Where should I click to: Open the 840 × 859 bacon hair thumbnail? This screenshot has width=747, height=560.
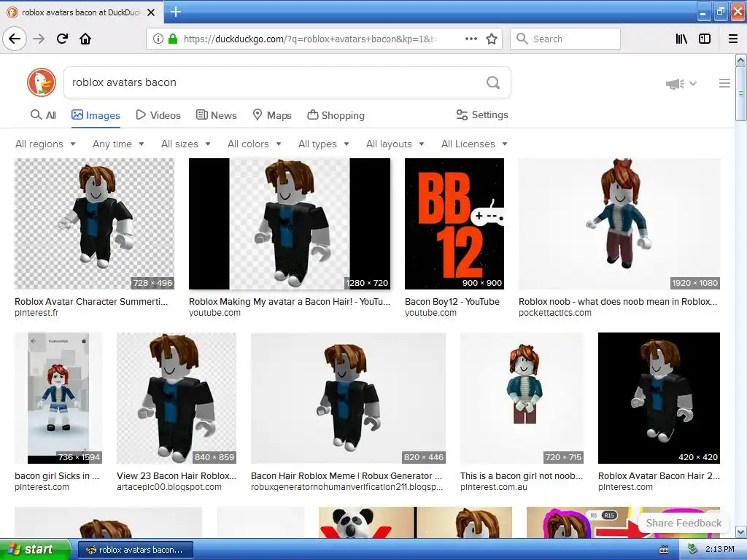tap(177, 398)
